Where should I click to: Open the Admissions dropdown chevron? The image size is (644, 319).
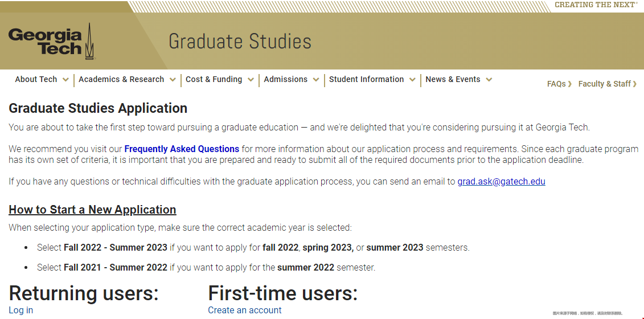(316, 80)
